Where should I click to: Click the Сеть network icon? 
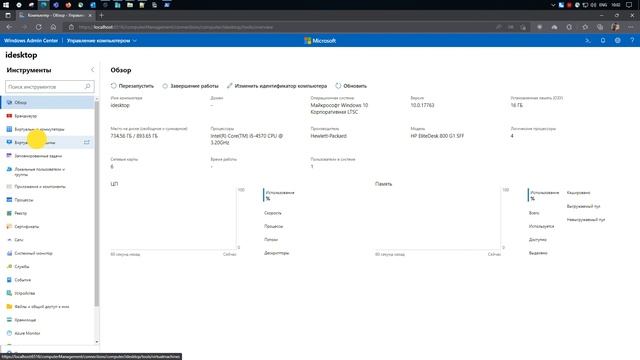9,240
